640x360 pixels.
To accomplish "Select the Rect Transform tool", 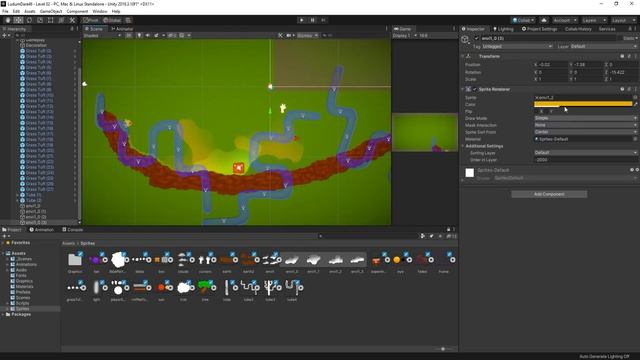I will [x=51, y=20].
